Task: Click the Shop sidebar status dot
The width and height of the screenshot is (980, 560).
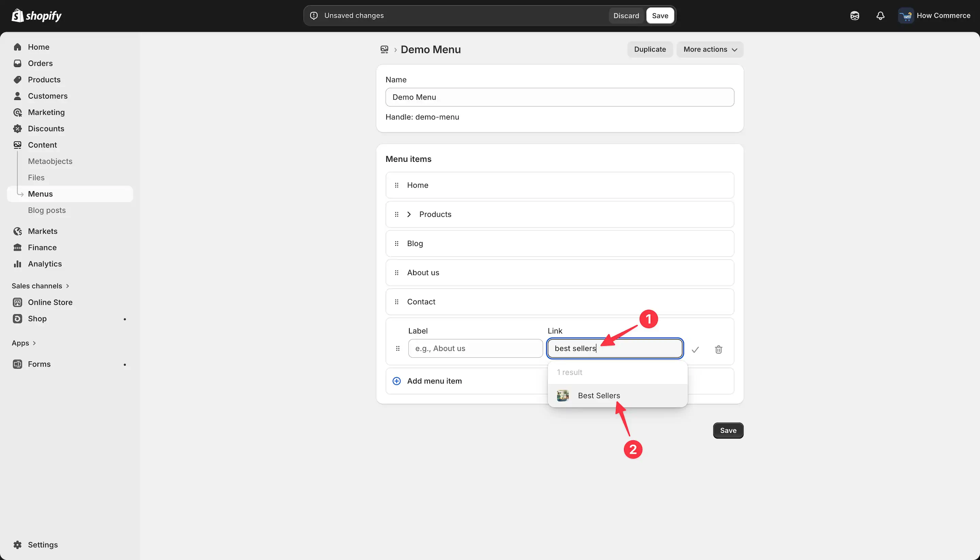Action: click(125, 319)
